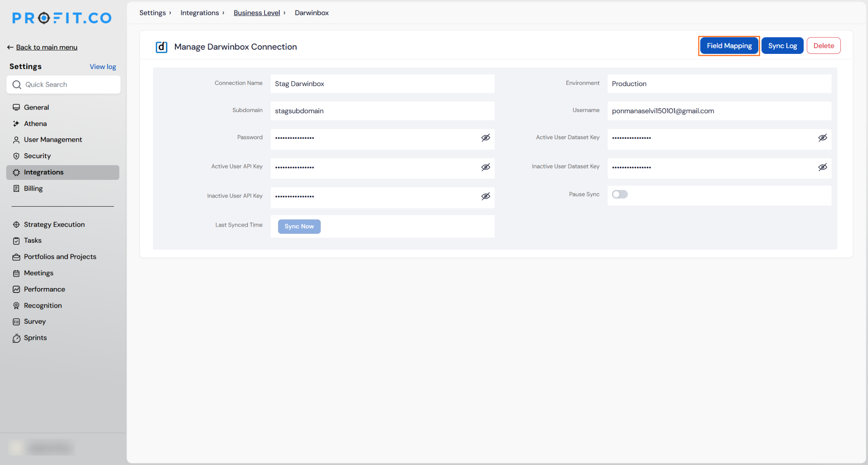Open Security settings
Image resolution: width=868 pixels, height=465 pixels.
(63, 156)
